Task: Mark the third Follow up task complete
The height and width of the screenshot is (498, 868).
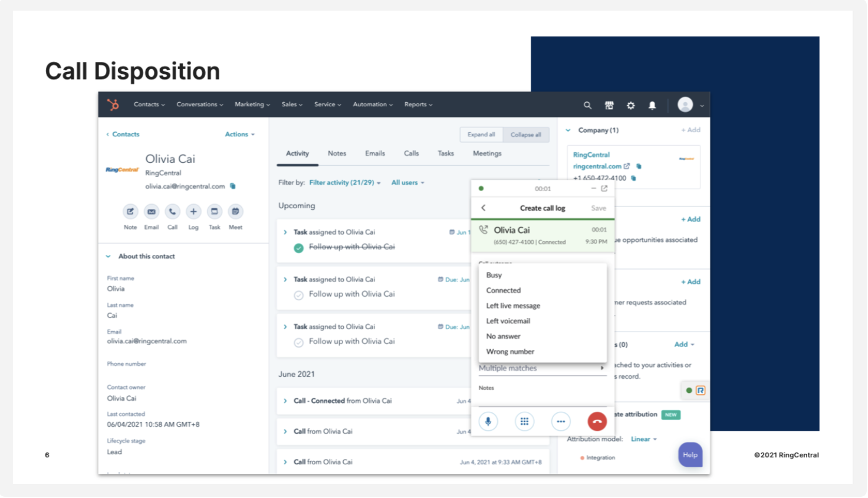Action: 299,342
